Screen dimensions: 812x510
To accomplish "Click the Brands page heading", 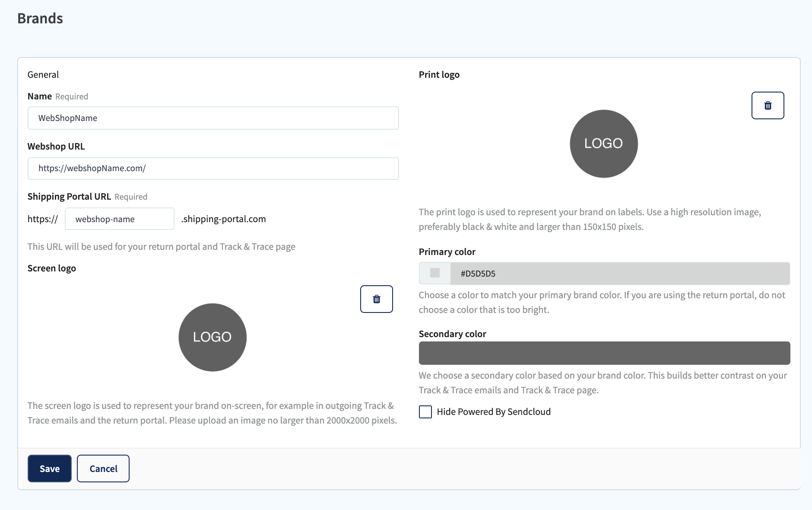I will pos(40,18).
